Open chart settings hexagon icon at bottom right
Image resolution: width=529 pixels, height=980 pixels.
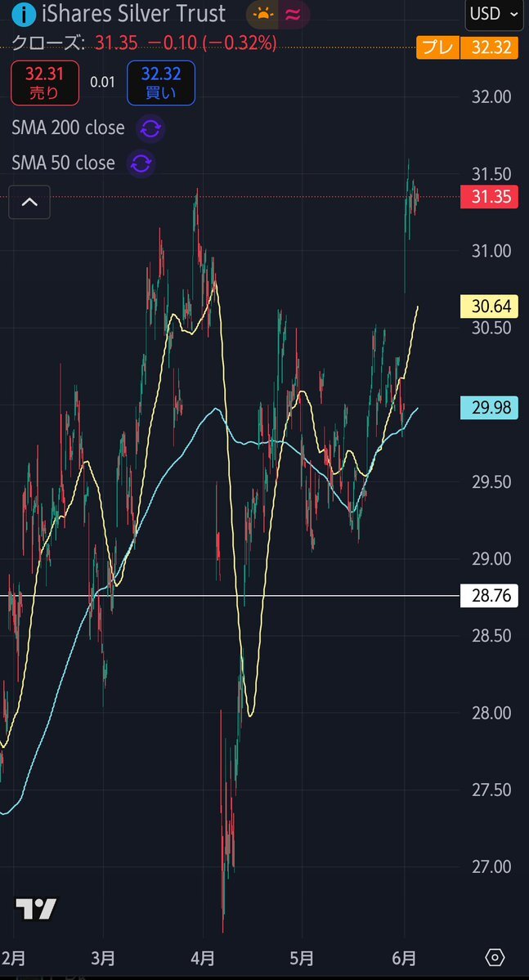(495, 957)
